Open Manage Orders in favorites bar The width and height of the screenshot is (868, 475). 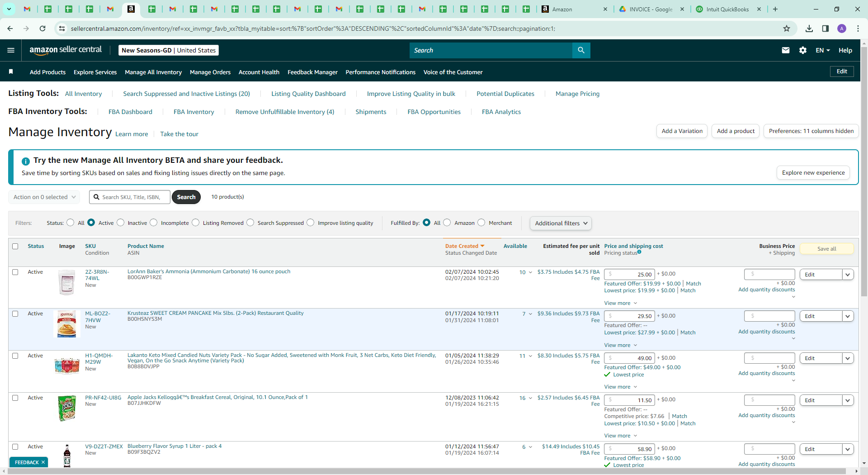(210, 72)
